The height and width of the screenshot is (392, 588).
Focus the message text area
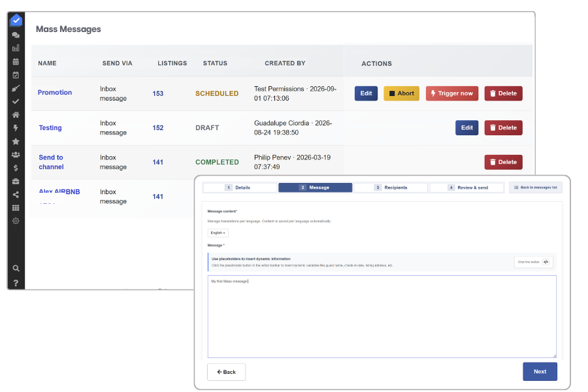click(x=382, y=317)
